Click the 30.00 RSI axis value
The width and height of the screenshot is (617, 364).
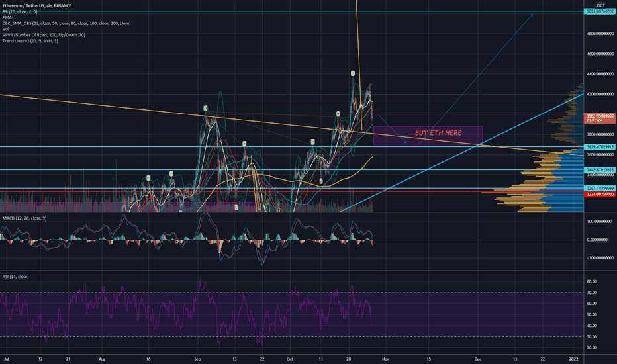[592, 336]
